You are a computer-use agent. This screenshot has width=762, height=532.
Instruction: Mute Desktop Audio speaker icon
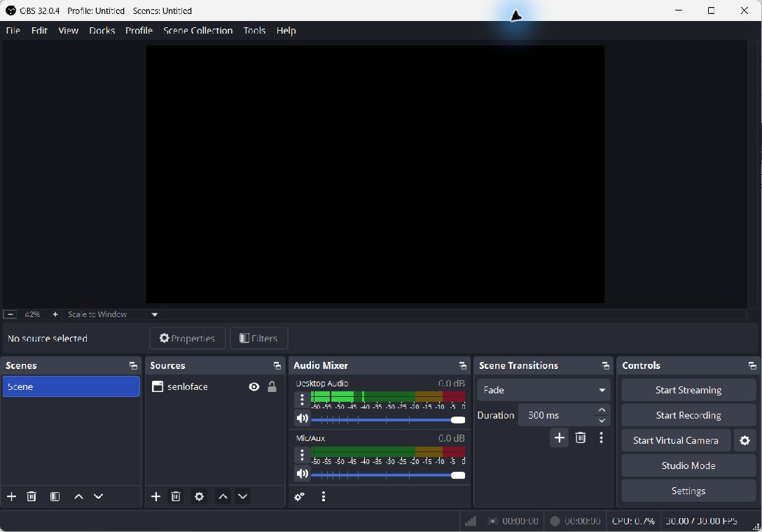pos(303,419)
